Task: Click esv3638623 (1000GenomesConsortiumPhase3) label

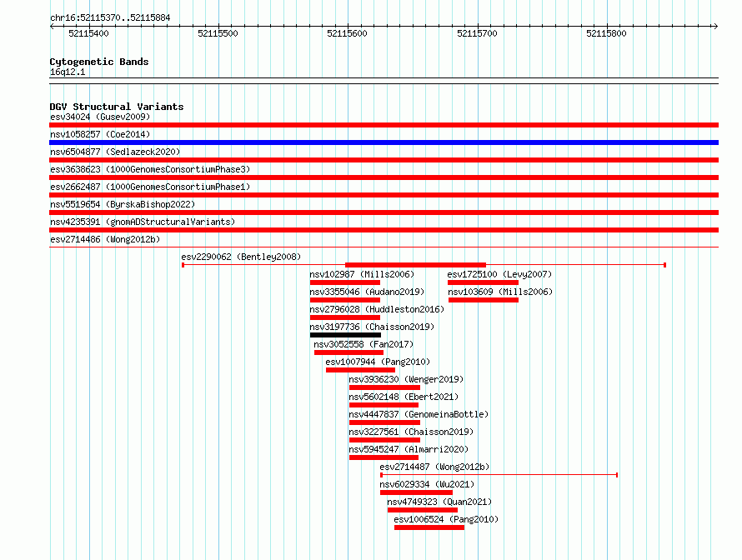Action: (150, 169)
